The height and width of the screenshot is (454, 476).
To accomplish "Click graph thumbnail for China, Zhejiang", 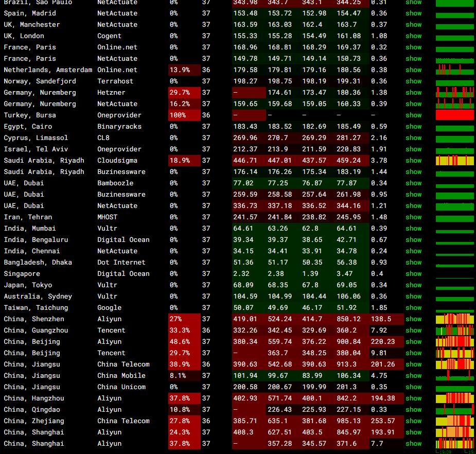I will click(455, 421).
